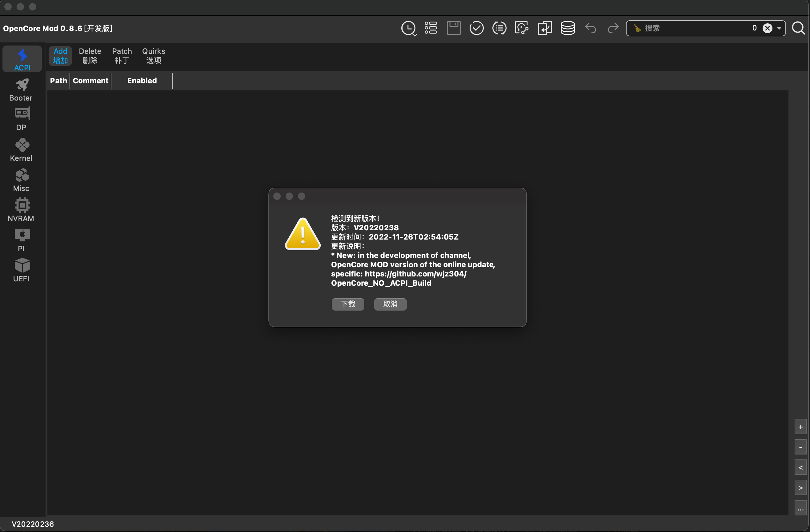Click the broom icon in search field
This screenshot has height=532, width=810.
(x=637, y=28)
